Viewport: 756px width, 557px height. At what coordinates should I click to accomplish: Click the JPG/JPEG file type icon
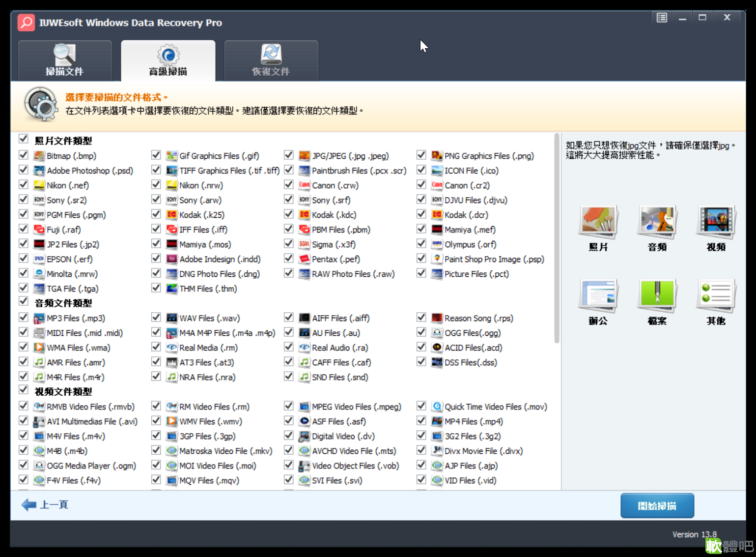pos(305,156)
